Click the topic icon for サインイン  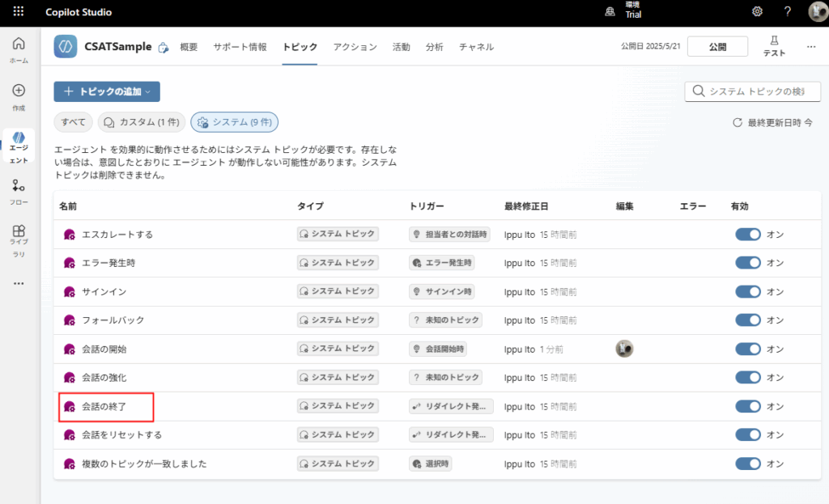pyautogui.click(x=70, y=291)
